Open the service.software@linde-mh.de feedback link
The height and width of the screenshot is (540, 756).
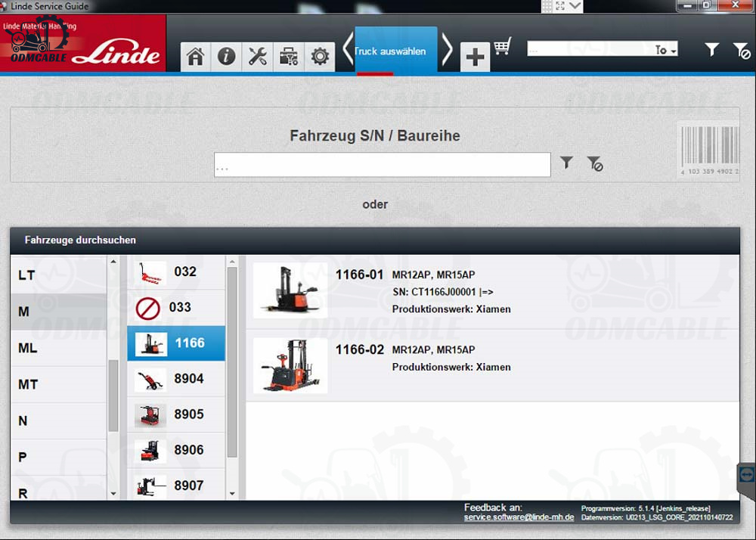(519, 517)
